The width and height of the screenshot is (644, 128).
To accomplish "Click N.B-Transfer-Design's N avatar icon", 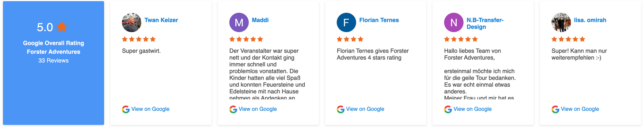I will 454,22.
